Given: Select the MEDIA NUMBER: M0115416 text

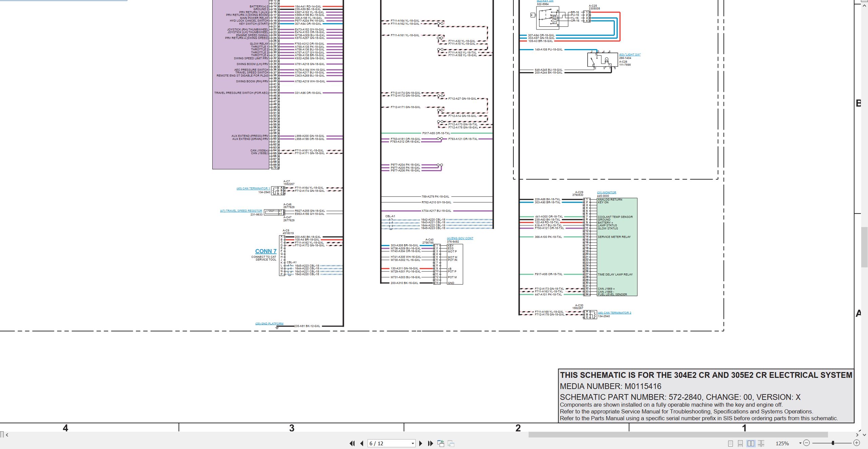Looking at the screenshot, I should click(x=611, y=386).
